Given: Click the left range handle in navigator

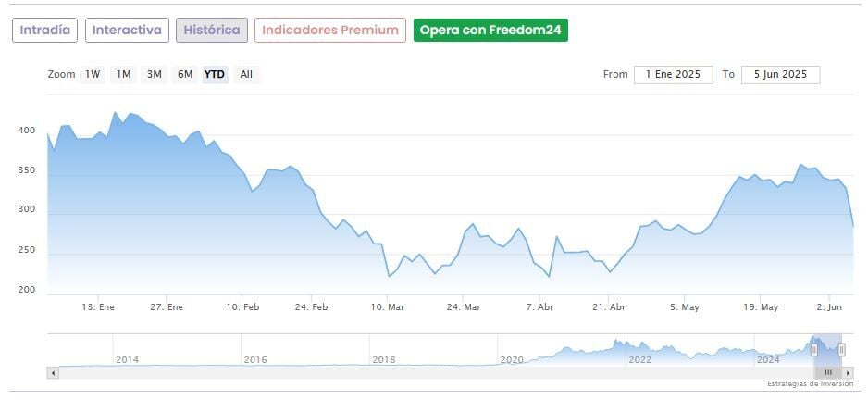Looking at the screenshot, I should [x=814, y=350].
